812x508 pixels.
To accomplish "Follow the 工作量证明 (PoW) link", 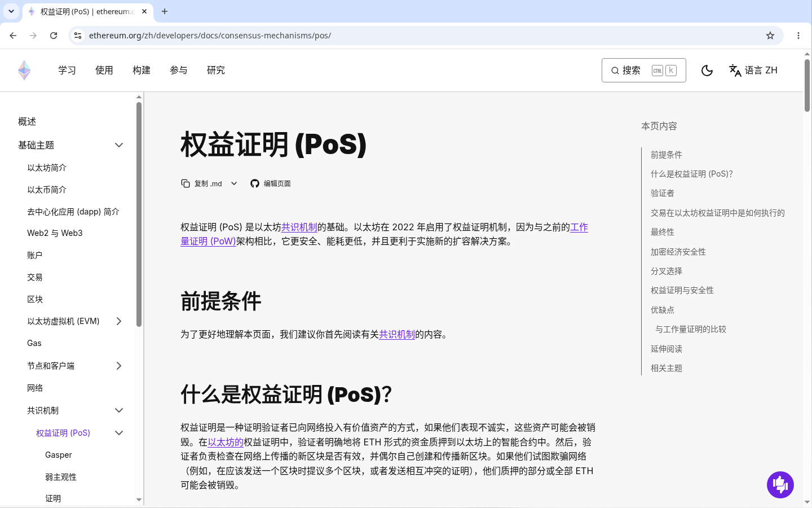I will point(208,242).
